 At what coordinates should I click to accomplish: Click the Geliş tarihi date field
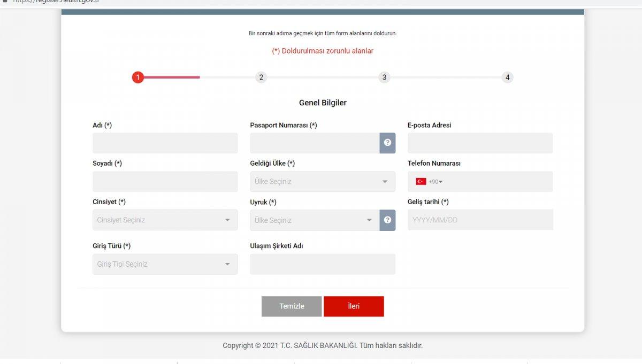click(x=480, y=220)
